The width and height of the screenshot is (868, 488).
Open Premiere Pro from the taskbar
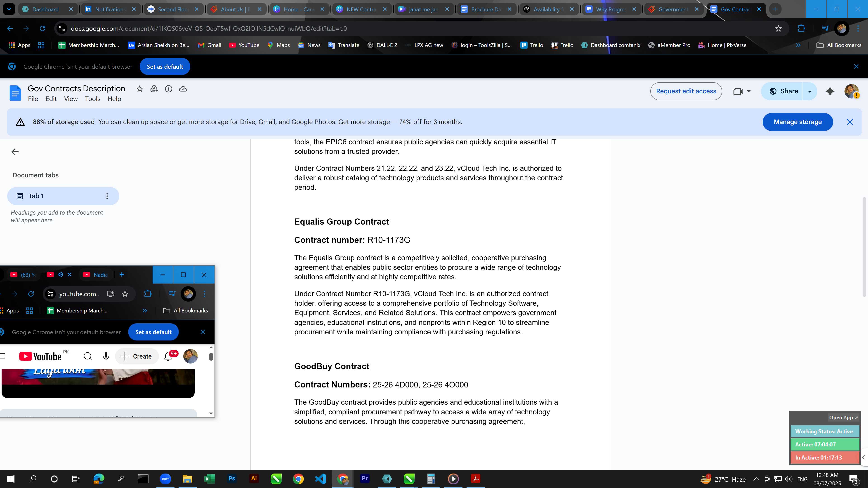click(x=365, y=479)
